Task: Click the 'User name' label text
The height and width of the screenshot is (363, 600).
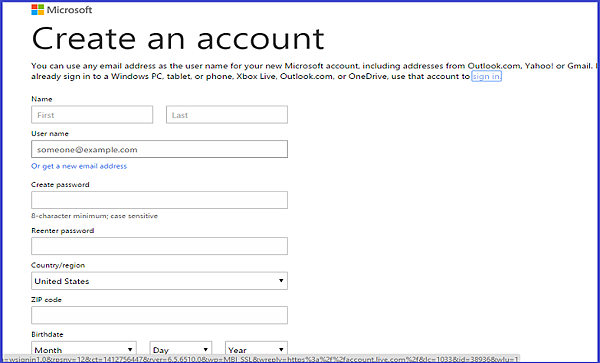Action: coord(50,133)
